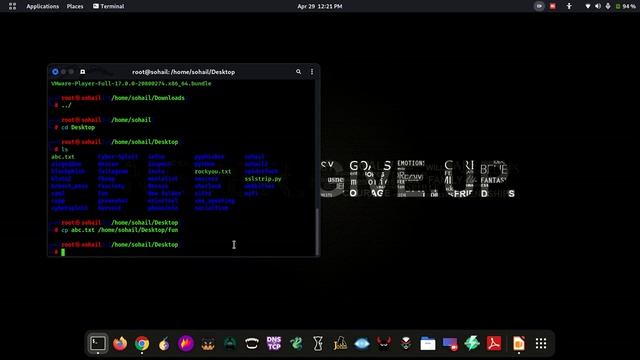
Task: Open the red devil horns tool
Action: click(x=384, y=344)
